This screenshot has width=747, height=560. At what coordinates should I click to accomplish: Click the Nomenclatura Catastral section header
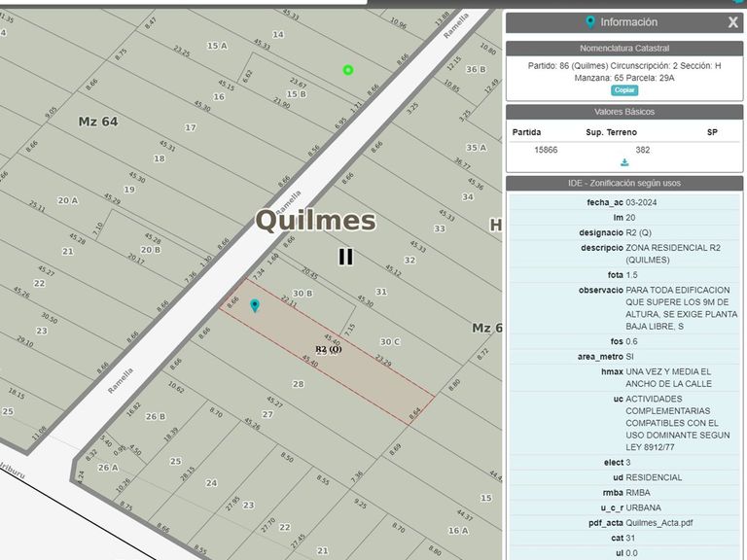pyautogui.click(x=624, y=48)
